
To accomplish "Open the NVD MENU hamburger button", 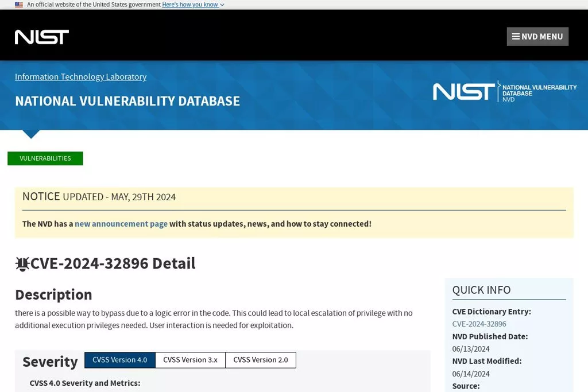I will click(x=537, y=37).
